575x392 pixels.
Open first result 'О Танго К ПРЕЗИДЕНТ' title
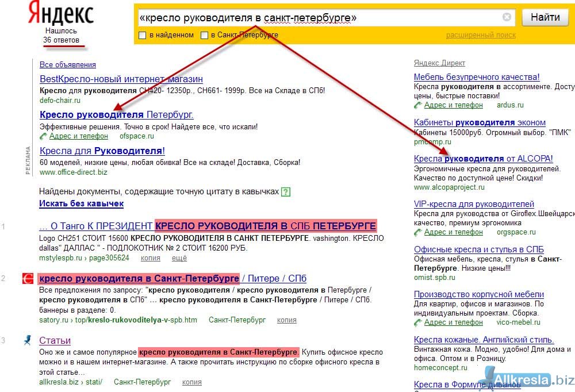click(x=208, y=226)
